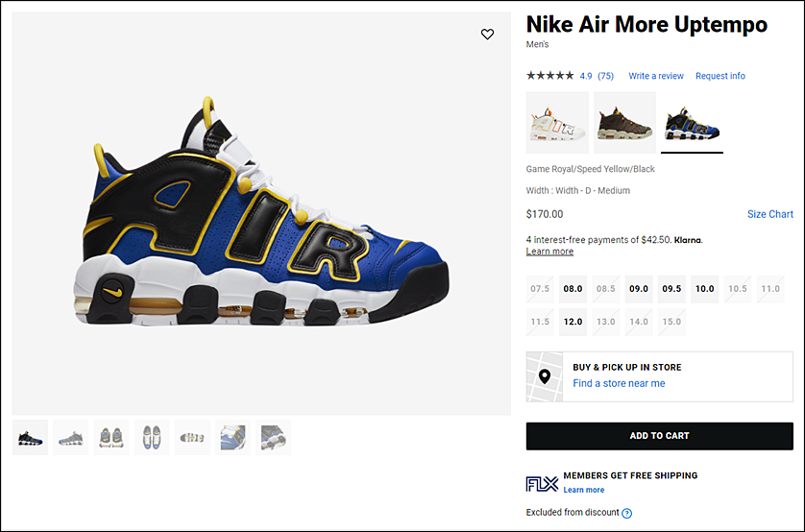Click the star rating icons

tap(549, 76)
